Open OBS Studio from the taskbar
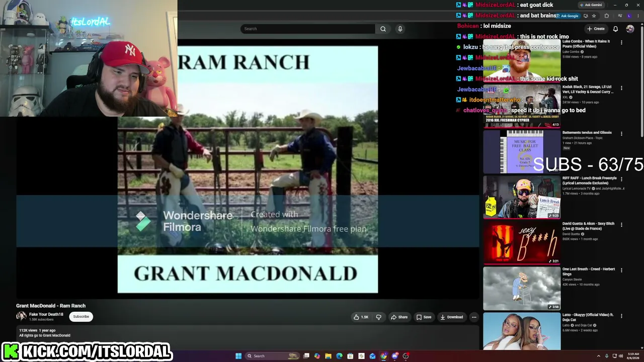 (406, 356)
